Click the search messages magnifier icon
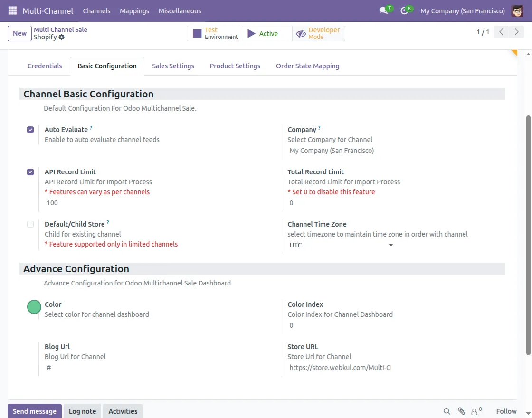This screenshot has width=532, height=418. pos(446,411)
